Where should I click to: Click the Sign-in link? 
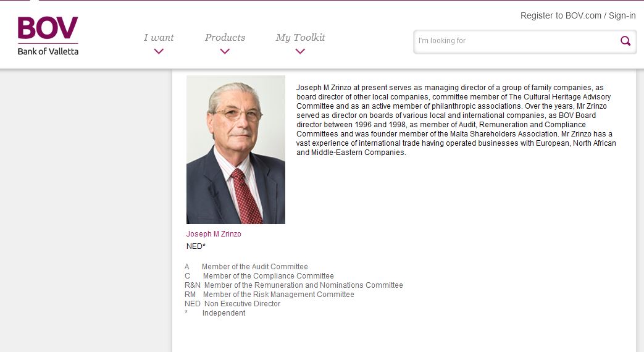[622, 15]
